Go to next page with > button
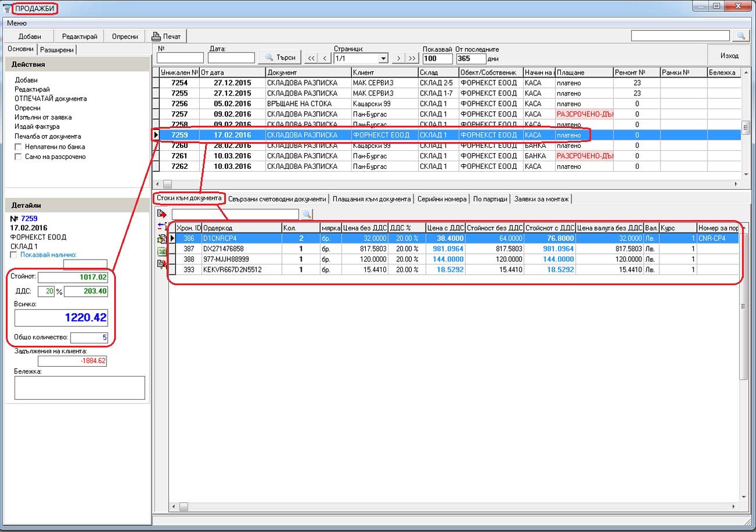 [x=398, y=58]
